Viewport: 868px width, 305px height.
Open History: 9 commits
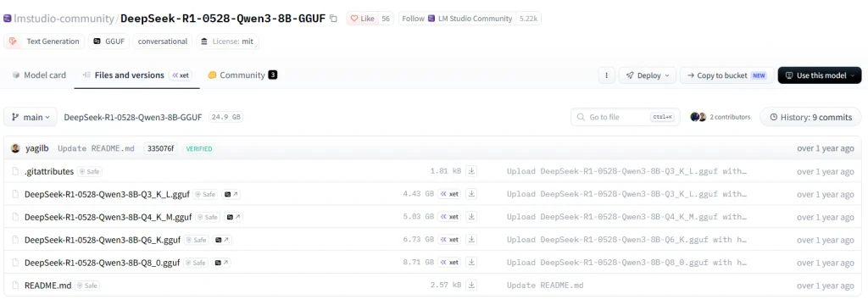tap(810, 118)
